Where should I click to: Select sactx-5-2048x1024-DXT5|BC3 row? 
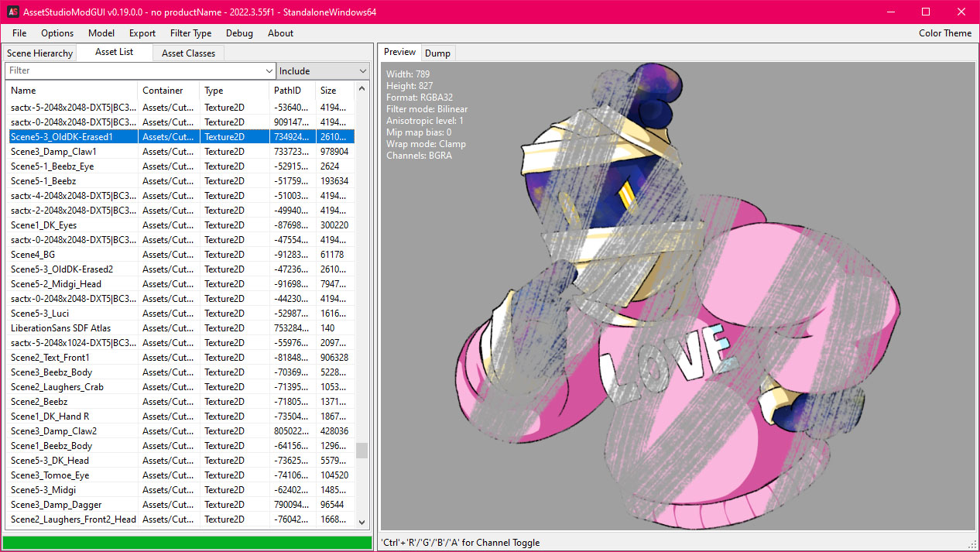click(181, 343)
